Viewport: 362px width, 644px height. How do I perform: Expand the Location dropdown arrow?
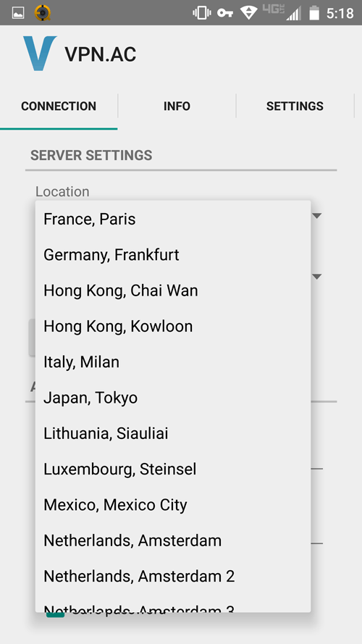click(317, 216)
